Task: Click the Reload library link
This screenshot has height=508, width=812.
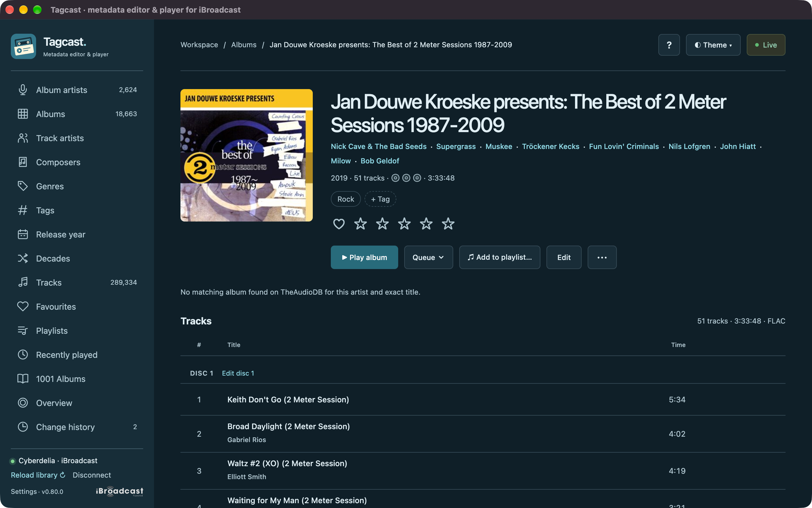Action: [38, 475]
